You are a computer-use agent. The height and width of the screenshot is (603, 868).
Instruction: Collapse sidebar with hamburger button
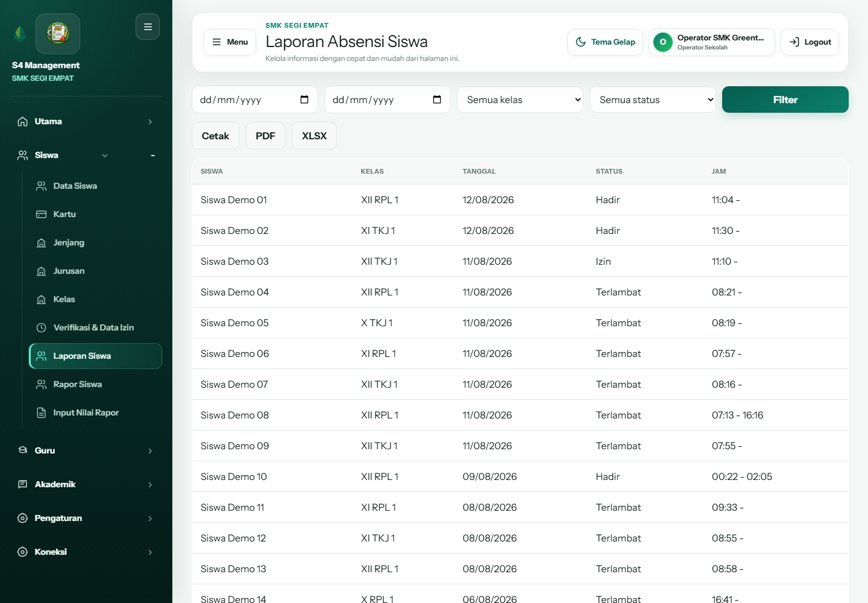coord(148,27)
